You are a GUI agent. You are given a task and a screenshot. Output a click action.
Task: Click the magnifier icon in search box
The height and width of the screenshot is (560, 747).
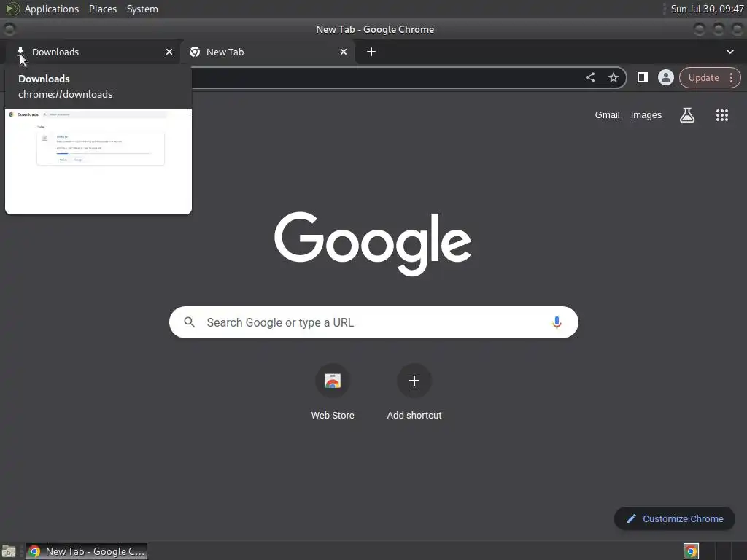[189, 322]
